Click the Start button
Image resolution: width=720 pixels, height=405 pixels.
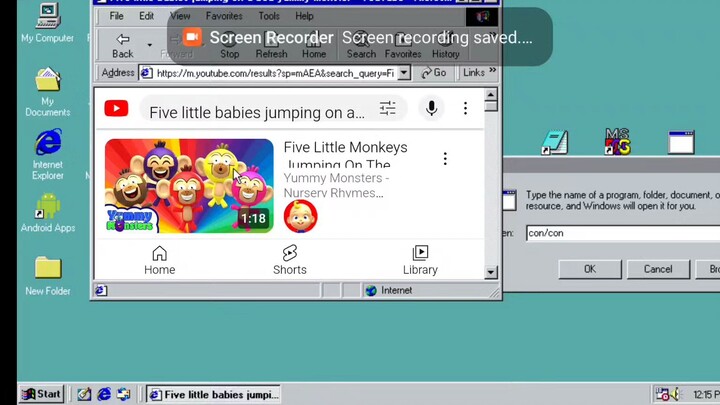(41, 394)
